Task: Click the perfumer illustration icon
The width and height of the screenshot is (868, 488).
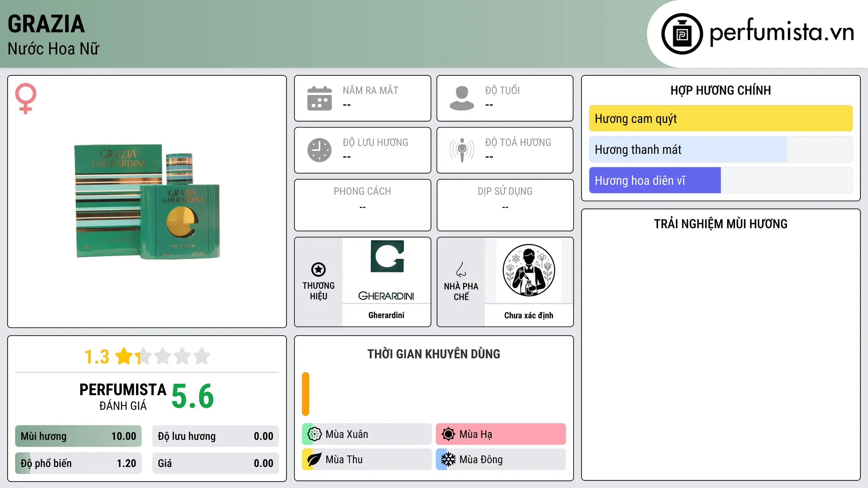Action: click(529, 270)
